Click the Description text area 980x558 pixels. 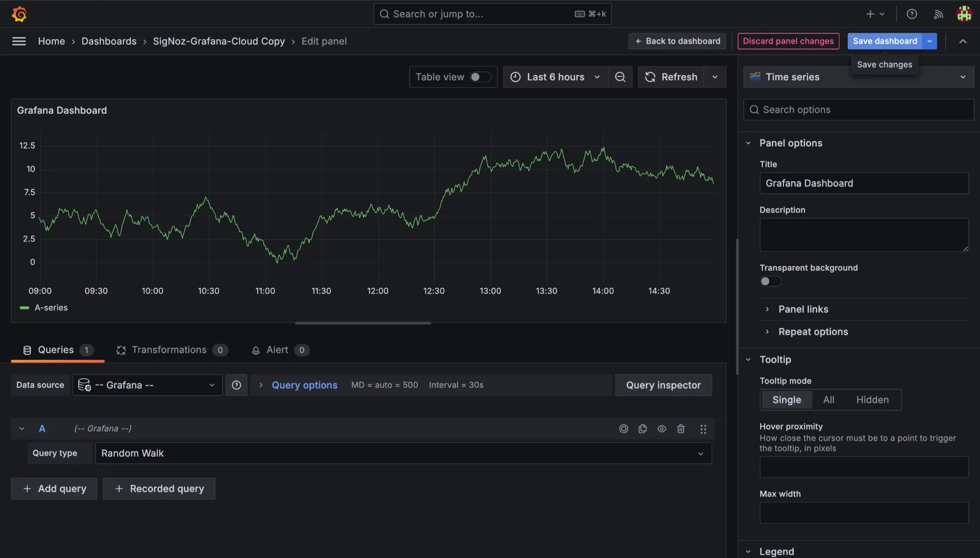863,235
